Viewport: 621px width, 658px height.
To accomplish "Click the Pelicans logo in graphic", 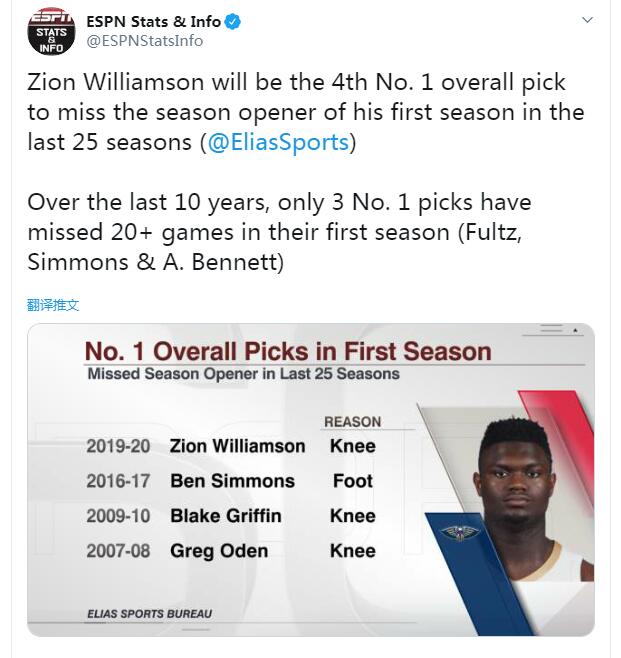I will coord(459,533).
